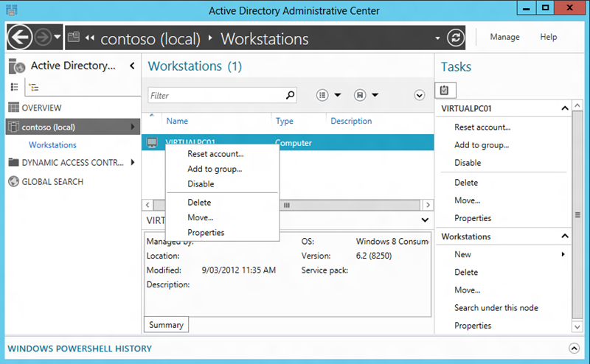Select Properties from the context menu
The image size is (590, 364).
(206, 233)
